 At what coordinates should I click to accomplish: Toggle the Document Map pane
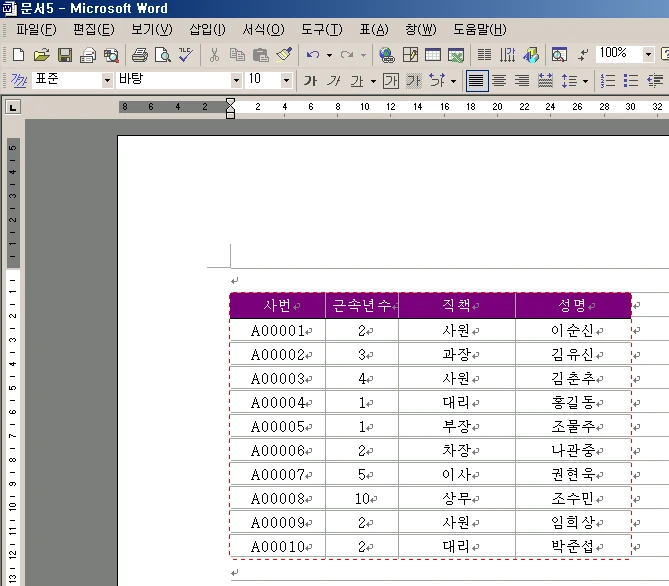(559, 55)
